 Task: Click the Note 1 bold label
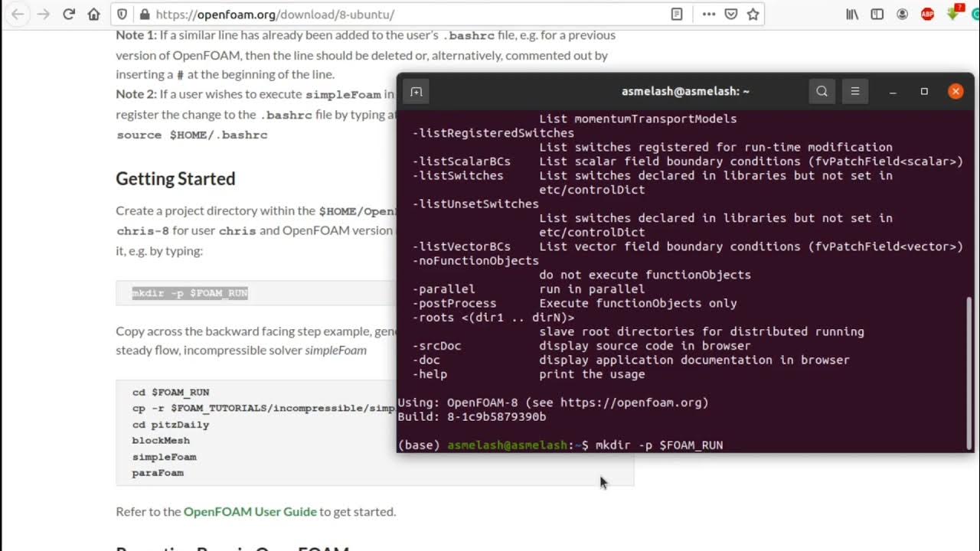(136, 35)
